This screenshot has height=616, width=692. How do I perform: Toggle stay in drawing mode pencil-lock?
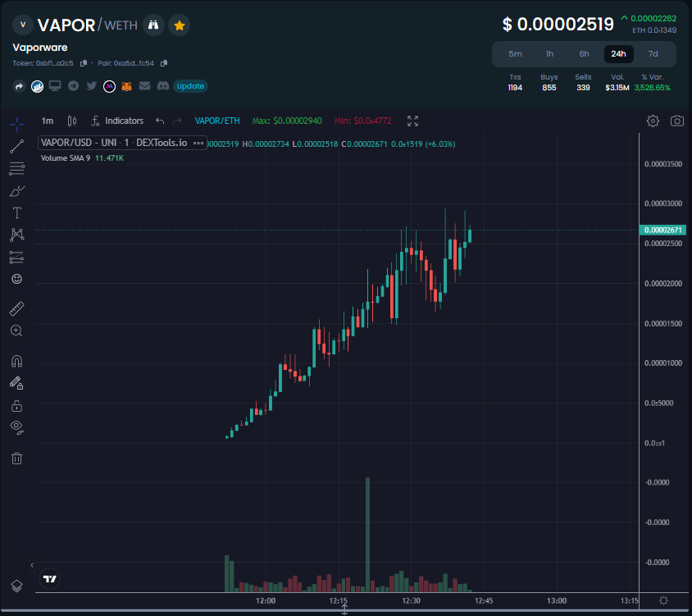tap(16, 383)
